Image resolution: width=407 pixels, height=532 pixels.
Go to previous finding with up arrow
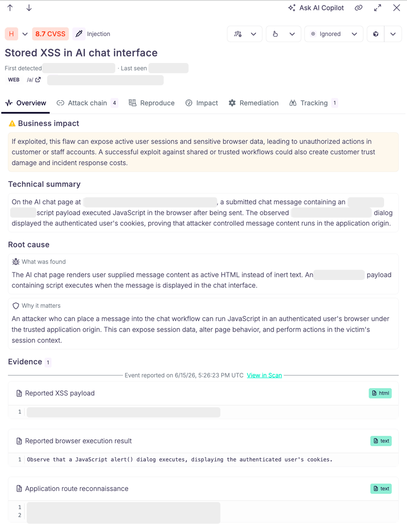click(x=10, y=8)
